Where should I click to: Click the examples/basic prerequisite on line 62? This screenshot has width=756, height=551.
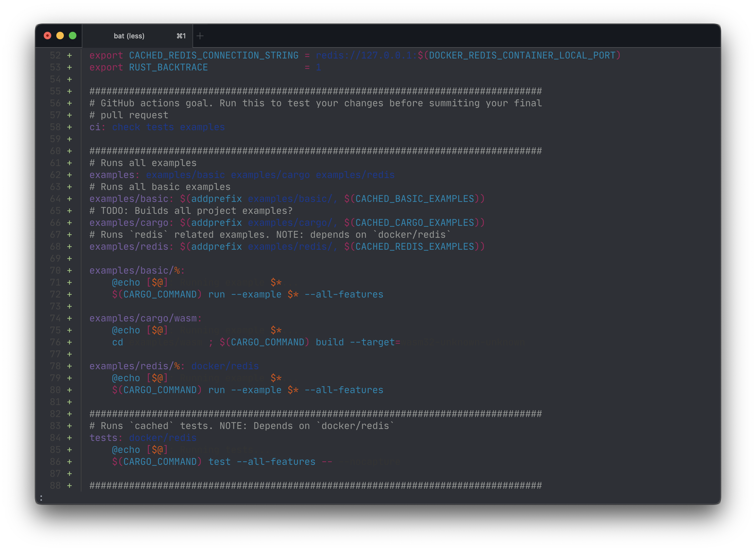(x=184, y=175)
